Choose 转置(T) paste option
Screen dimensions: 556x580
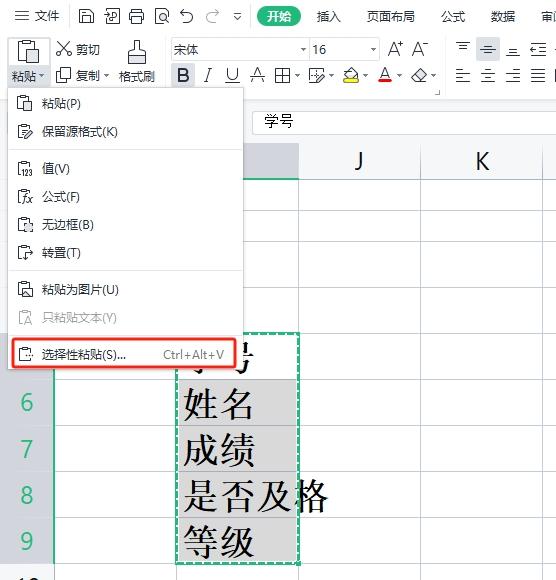coord(125,253)
